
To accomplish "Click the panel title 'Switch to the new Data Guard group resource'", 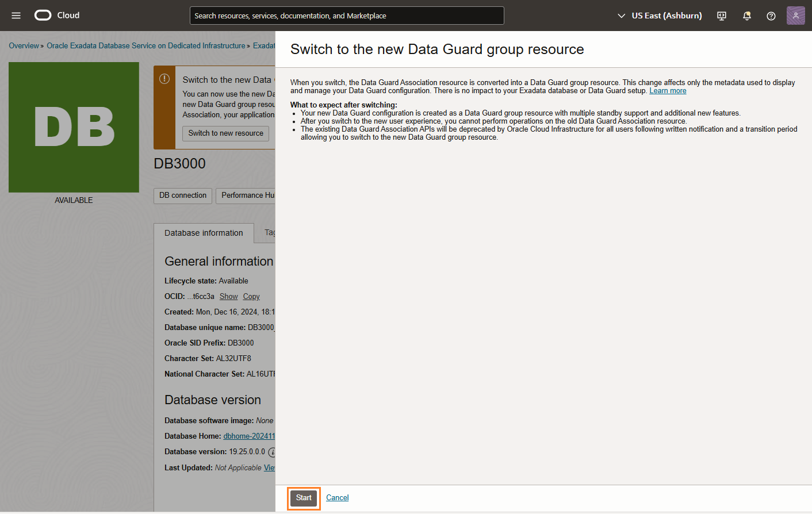I will pyautogui.click(x=437, y=49).
